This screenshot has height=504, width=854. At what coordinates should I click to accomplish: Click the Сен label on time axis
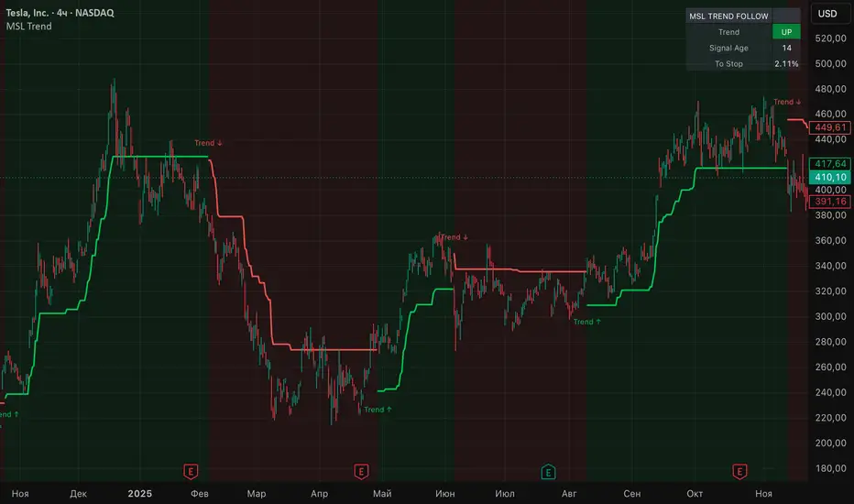[x=631, y=494]
